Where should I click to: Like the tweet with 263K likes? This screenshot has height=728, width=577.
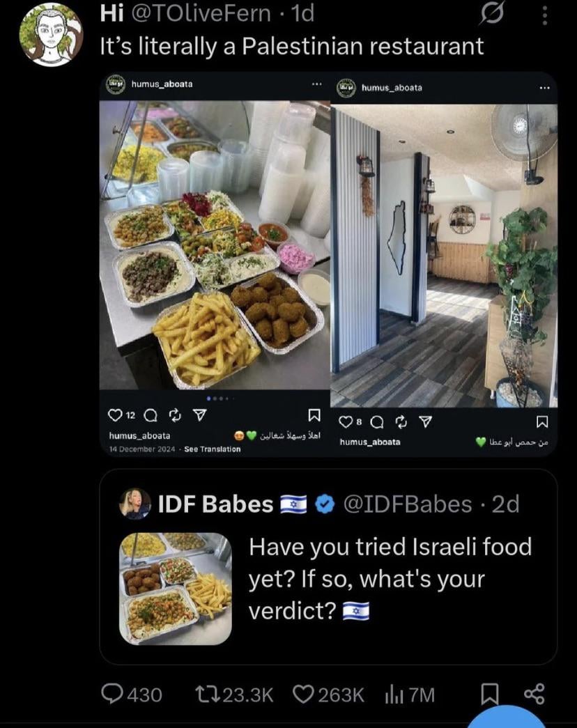328,695
